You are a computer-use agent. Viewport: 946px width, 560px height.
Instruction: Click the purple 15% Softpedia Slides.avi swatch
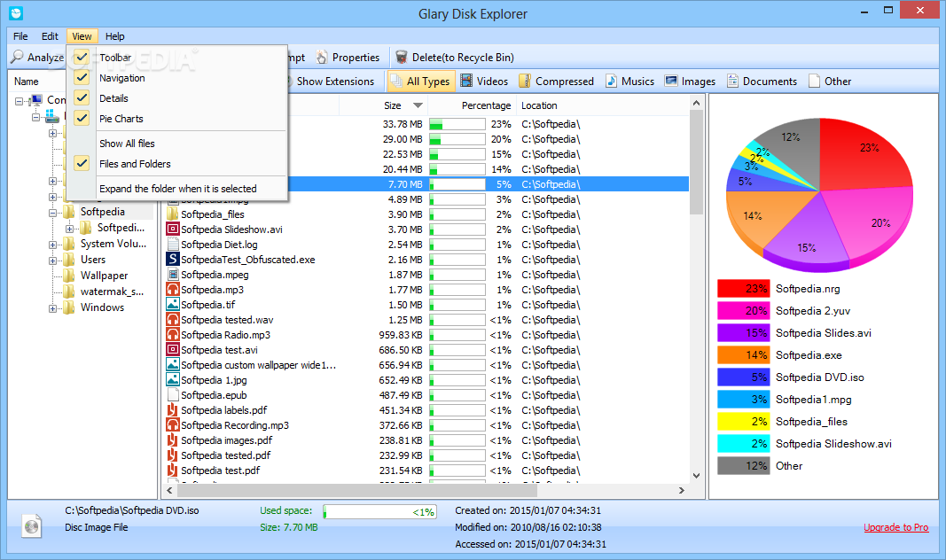tap(743, 333)
